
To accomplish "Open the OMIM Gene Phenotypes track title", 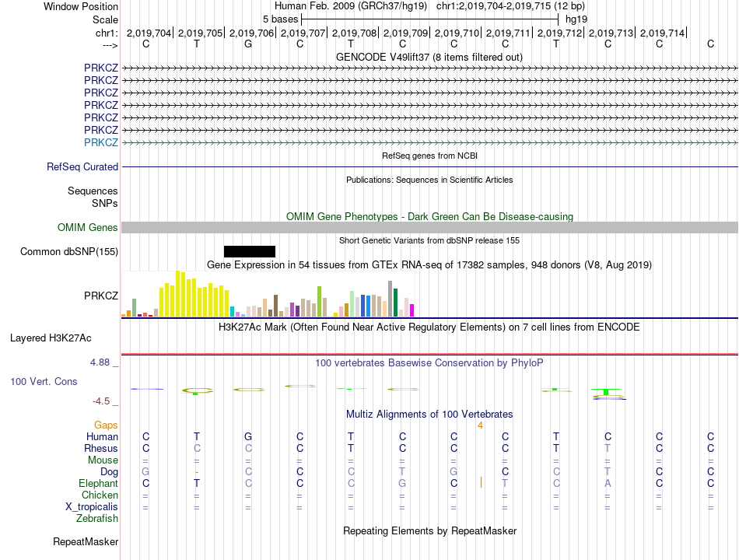I will (x=430, y=217).
